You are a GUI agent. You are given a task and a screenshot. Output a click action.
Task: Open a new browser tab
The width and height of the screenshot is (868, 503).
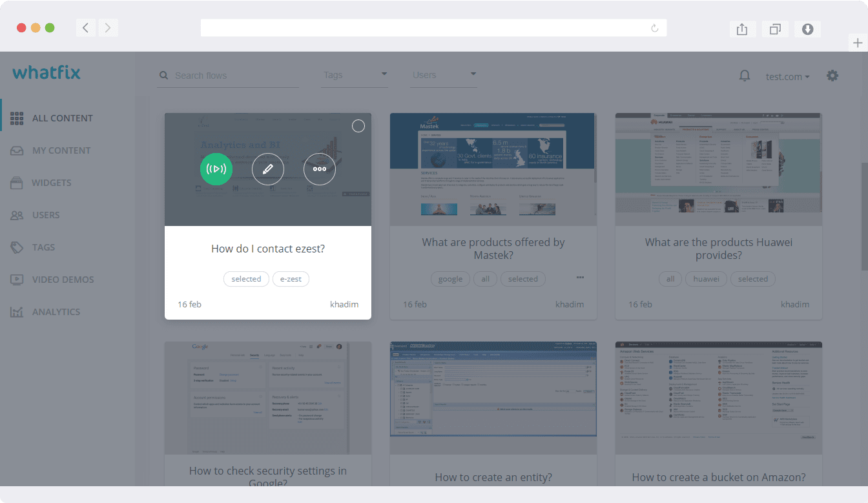click(x=858, y=43)
